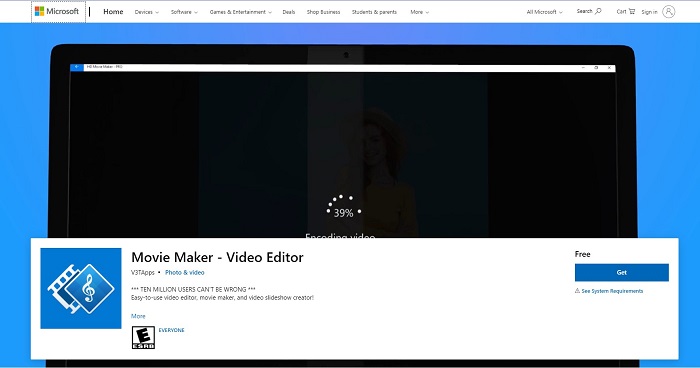Viewport: 700px width, 368px height.
Task: Go to the Home page link
Action: tap(113, 12)
